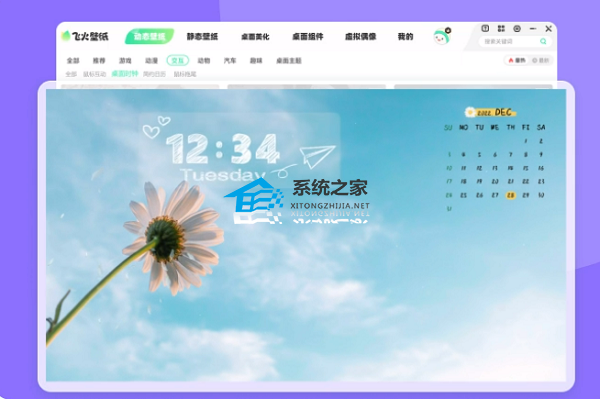Click the 飞火壁纸 logo icon
Viewport: 600px width, 399px height.
pyautogui.click(x=66, y=36)
